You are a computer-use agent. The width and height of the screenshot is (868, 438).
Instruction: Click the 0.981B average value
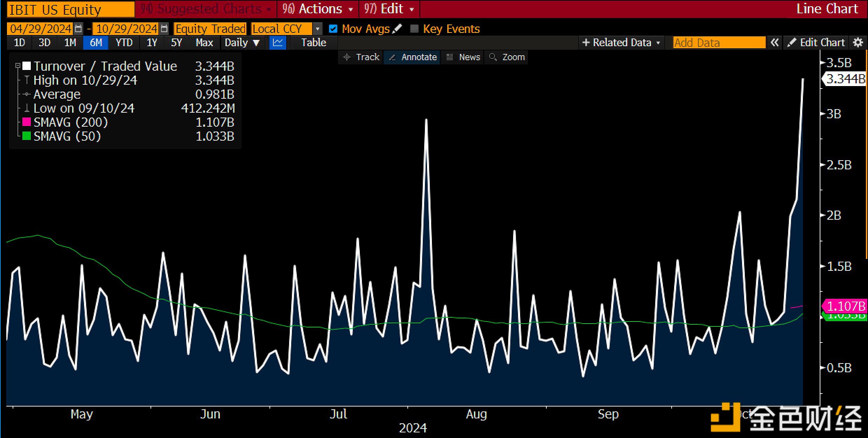[x=215, y=94]
